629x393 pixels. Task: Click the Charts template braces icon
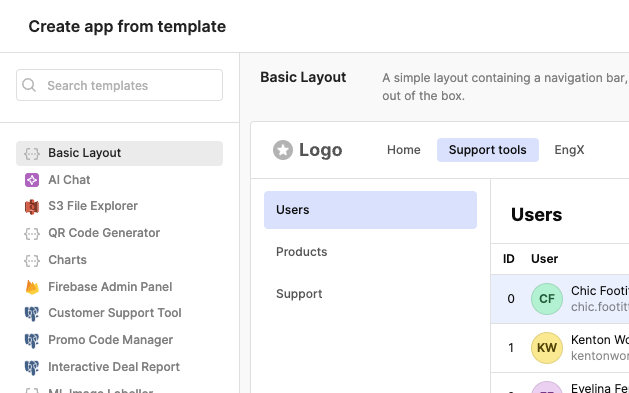(x=32, y=260)
